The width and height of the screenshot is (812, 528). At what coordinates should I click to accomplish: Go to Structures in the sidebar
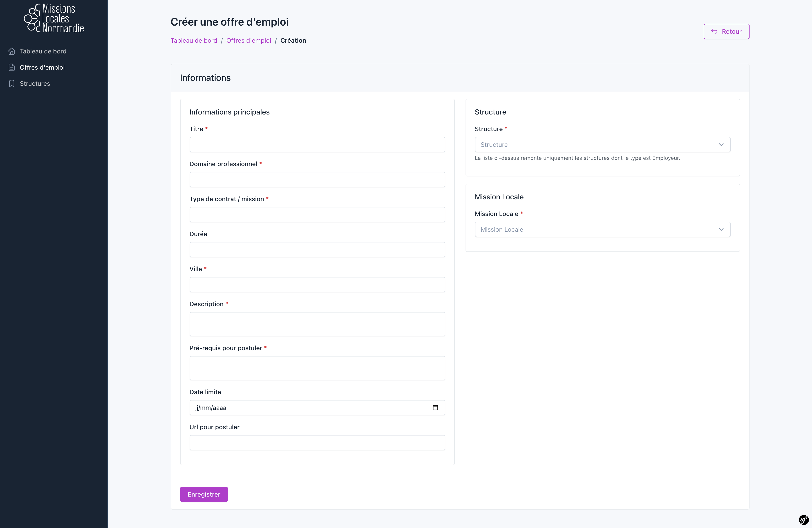click(x=35, y=84)
